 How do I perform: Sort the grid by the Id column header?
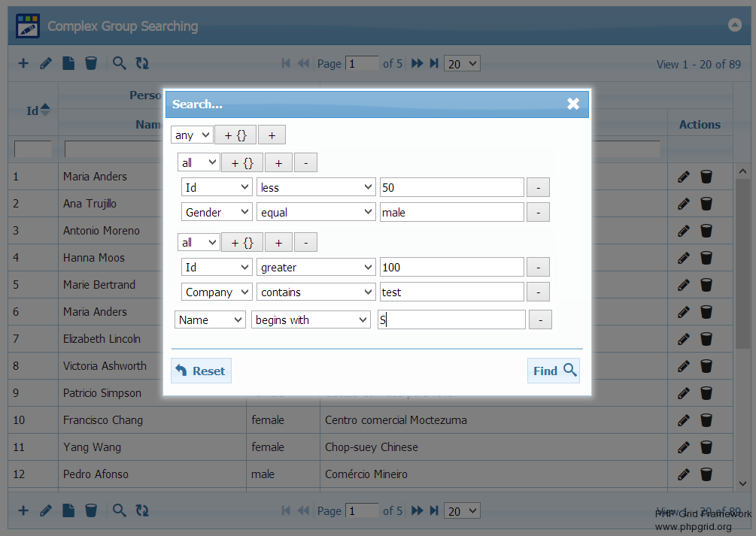[33, 111]
